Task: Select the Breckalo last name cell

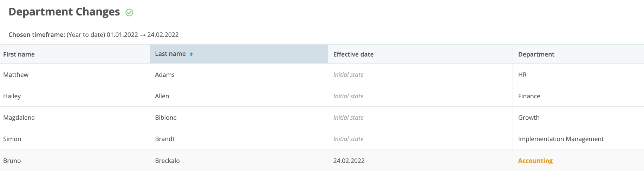Action: tap(167, 160)
